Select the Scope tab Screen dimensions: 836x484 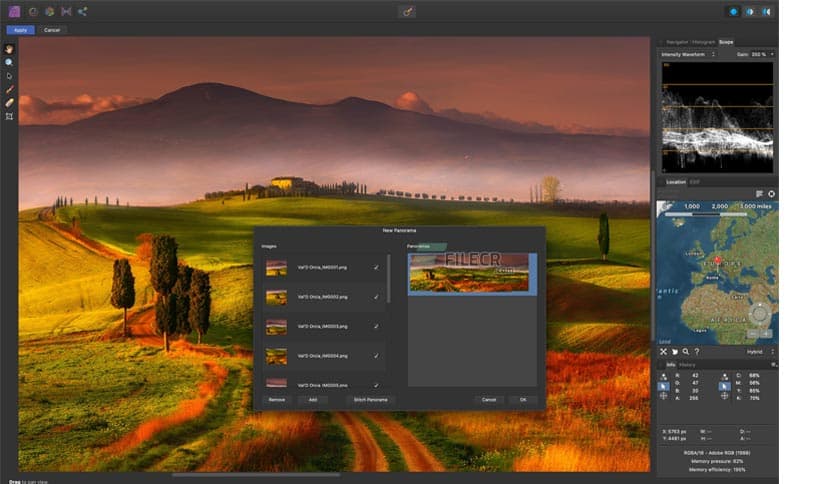[x=726, y=42]
